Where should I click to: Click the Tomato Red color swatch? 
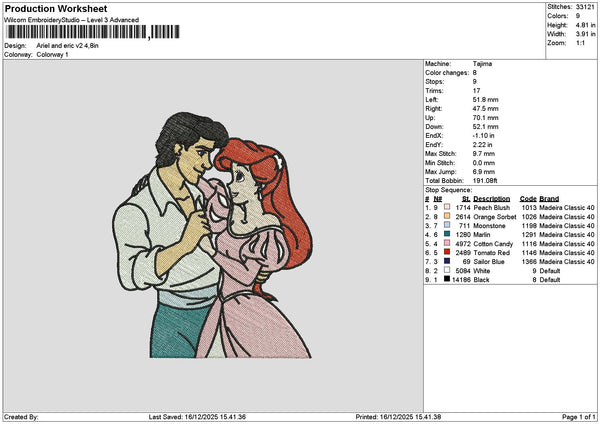(x=447, y=252)
